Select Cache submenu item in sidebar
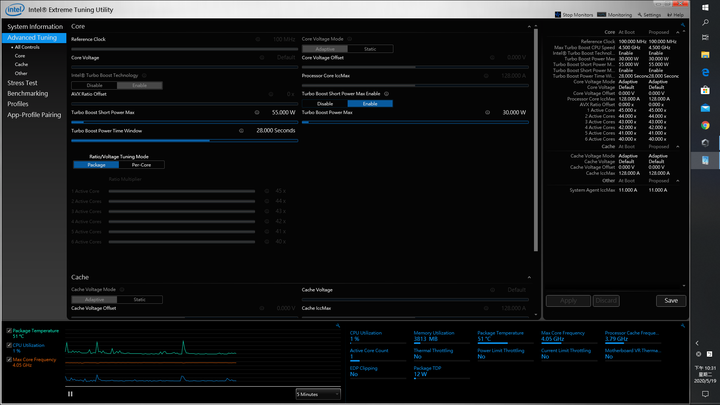This screenshot has height=405, width=720. point(21,65)
